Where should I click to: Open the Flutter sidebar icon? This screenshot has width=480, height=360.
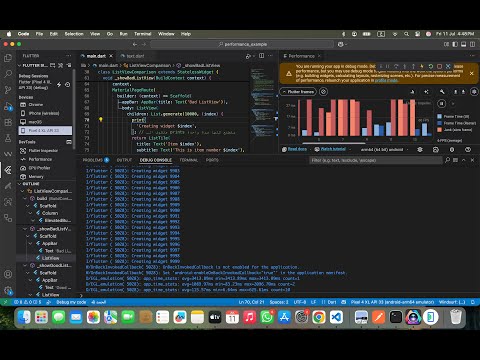coord(8,170)
